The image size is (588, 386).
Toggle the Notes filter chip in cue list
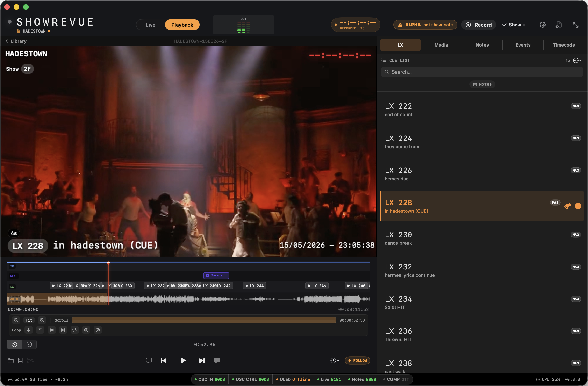point(482,84)
